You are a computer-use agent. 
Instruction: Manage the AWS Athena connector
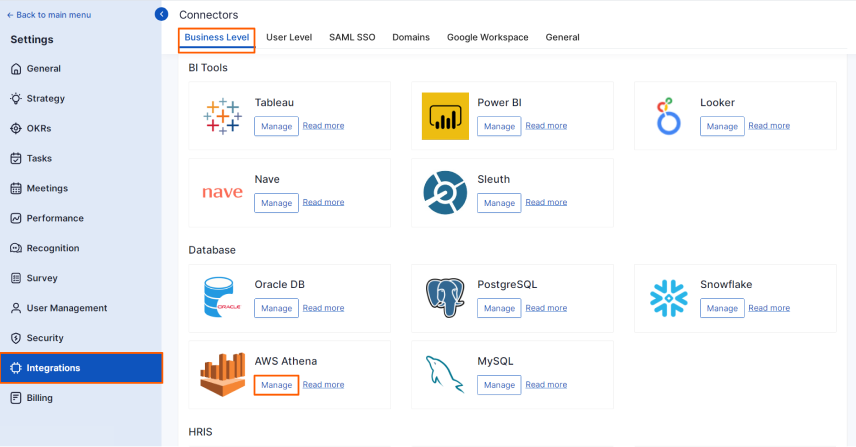coord(276,385)
